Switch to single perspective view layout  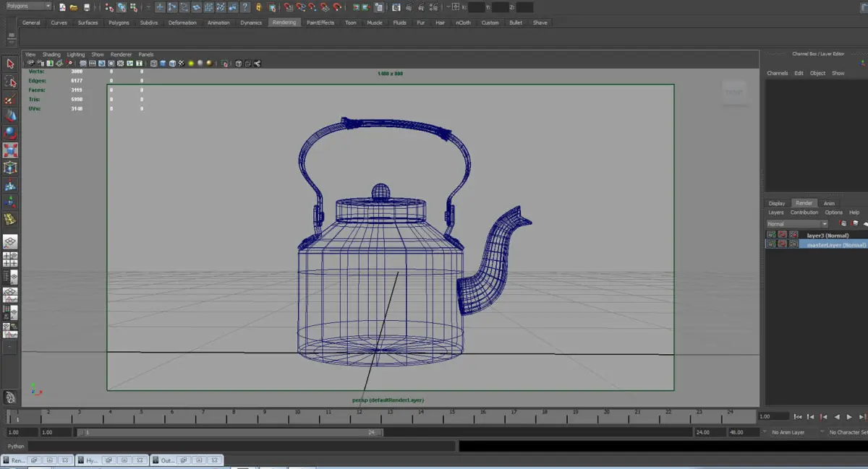pos(10,242)
